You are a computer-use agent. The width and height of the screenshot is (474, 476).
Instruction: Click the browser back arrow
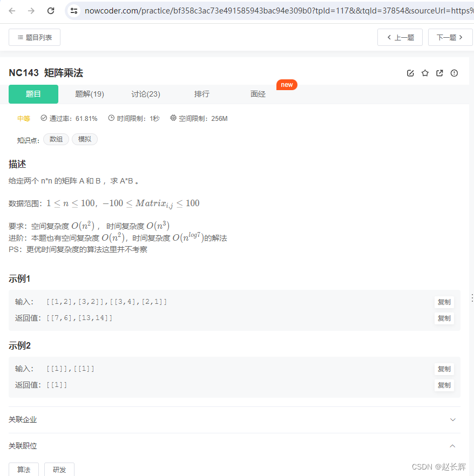(x=12, y=10)
